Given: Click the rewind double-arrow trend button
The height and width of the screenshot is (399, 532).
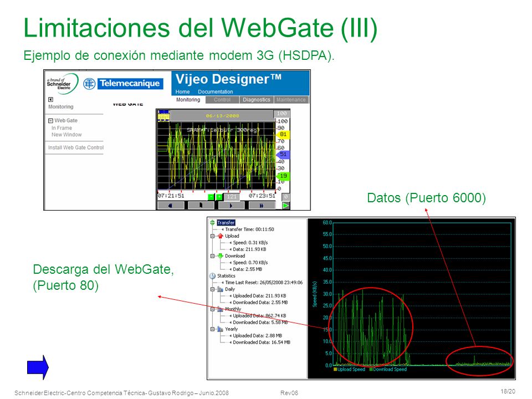Looking at the screenshot, I should click(x=171, y=205).
